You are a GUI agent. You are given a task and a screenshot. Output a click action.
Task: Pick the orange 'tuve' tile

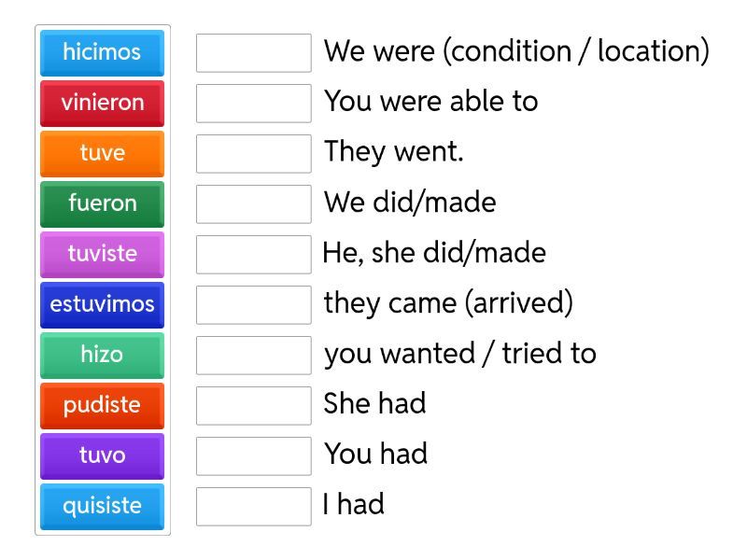tap(102, 153)
